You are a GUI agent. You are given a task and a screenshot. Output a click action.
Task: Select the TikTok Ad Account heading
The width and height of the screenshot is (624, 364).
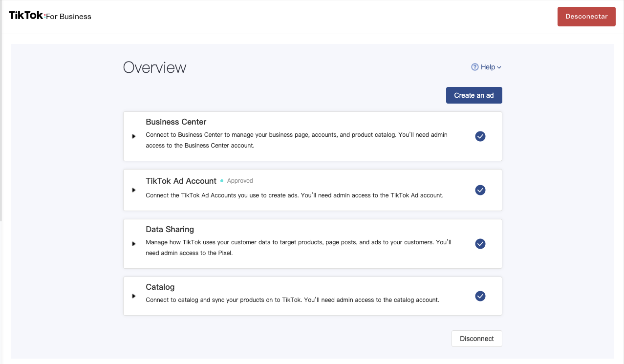coord(181,181)
